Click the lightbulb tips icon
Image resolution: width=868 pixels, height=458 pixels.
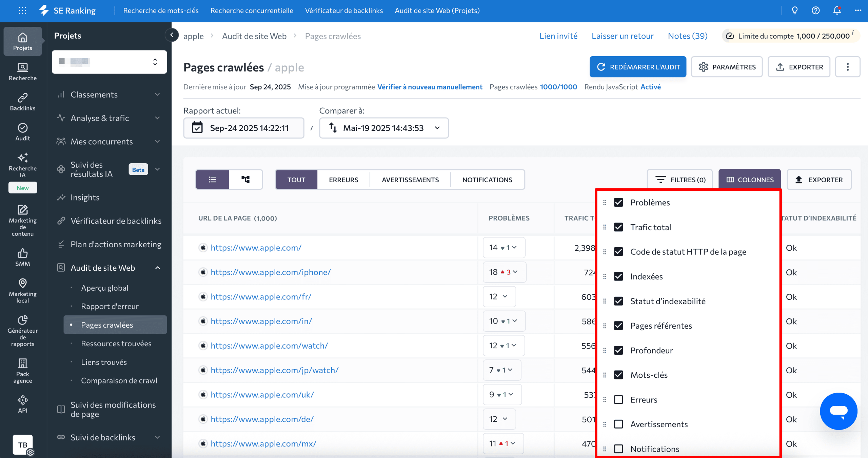795,11
